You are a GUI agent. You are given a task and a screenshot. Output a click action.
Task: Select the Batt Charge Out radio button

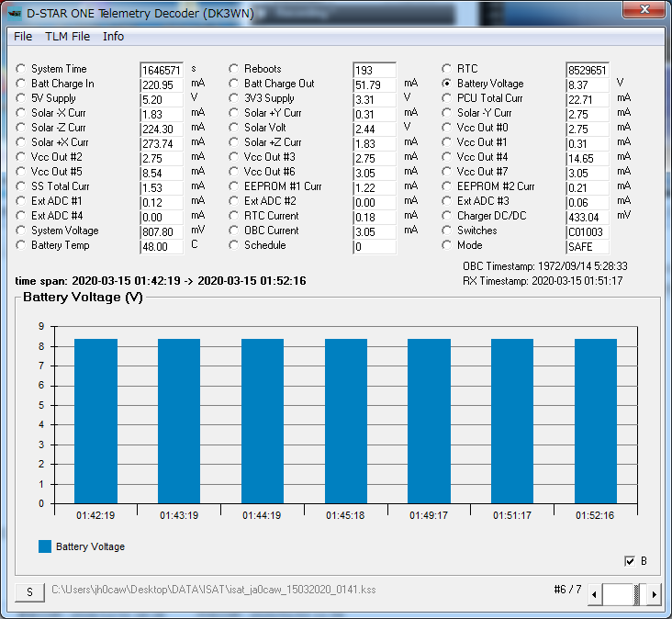coord(233,84)
